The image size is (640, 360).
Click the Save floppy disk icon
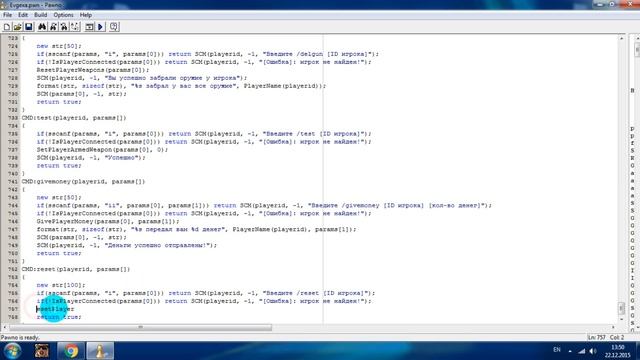[x=29, y=27]
